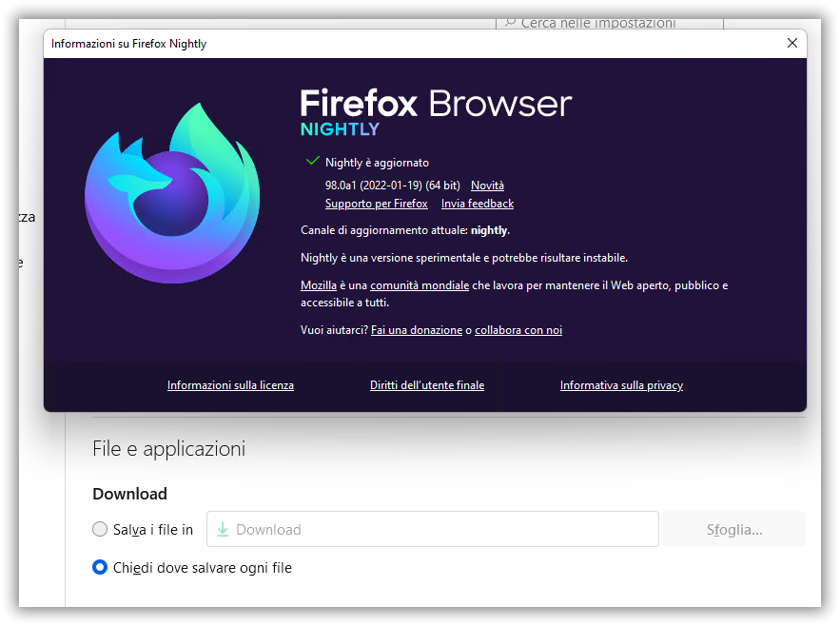840x626 pixels.
Task: Click version text 98.0a1 (2022-01-19) (64 bit)
Action: point(392,186)
